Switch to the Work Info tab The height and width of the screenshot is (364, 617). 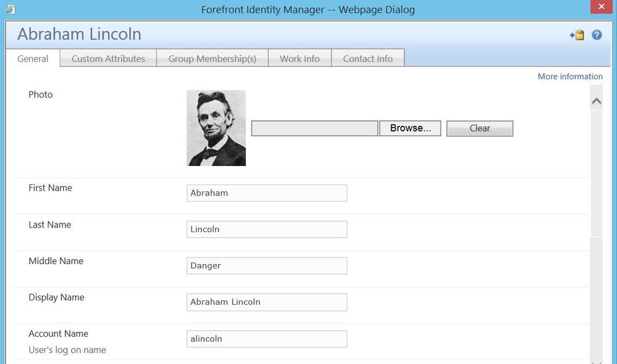[x=300, y=59]
